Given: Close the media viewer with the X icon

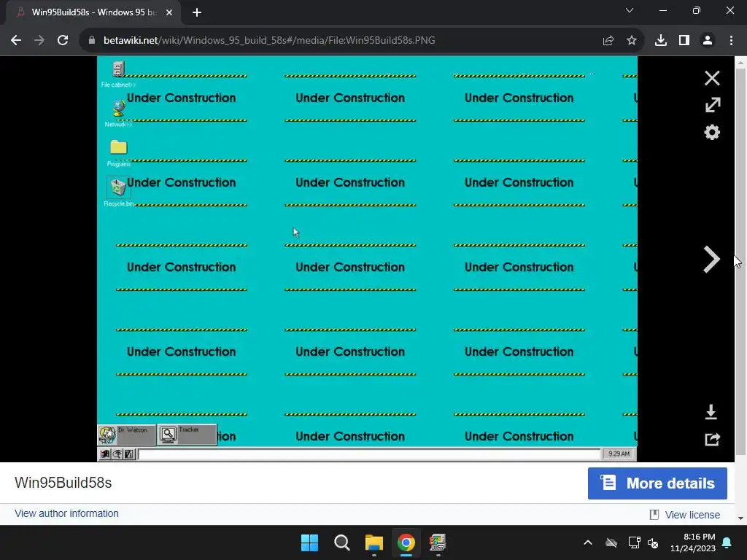Looking at the screenshot, I should pos(712,78).
